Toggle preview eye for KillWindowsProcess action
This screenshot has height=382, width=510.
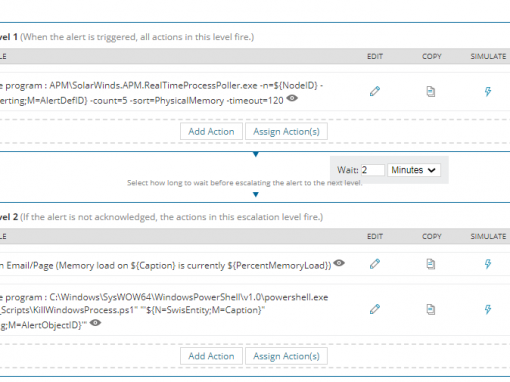95,323
